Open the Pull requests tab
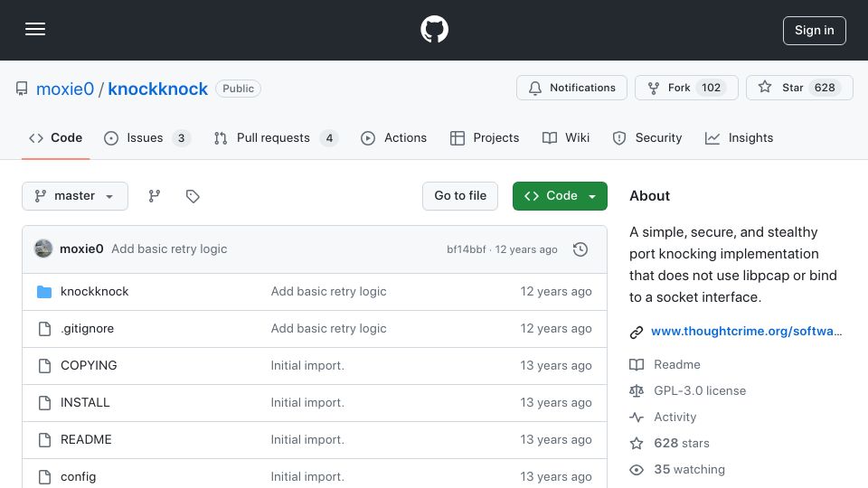Image resolution: width=868 pixels, height=488 pixels. coord(276,137)
